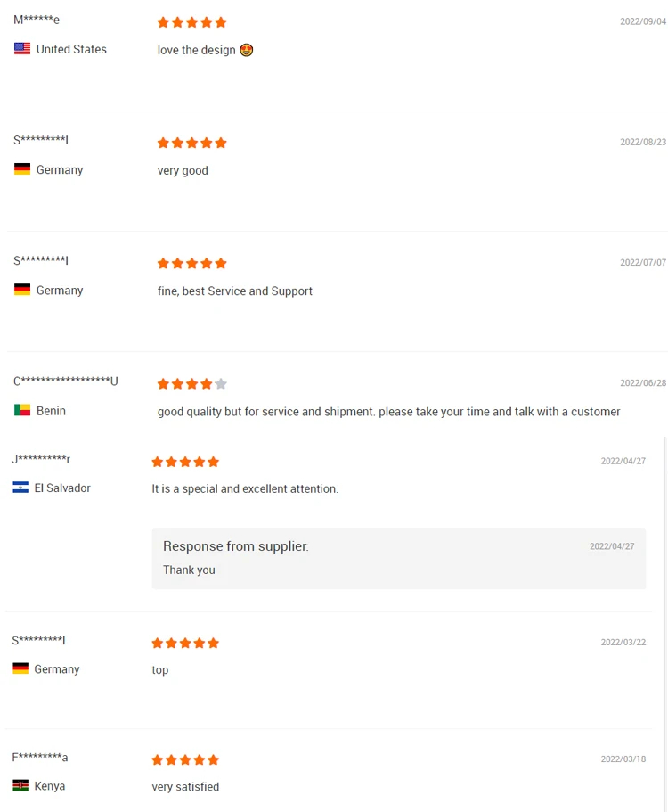Click the five-star rating above "love the design"

point(191,22)
